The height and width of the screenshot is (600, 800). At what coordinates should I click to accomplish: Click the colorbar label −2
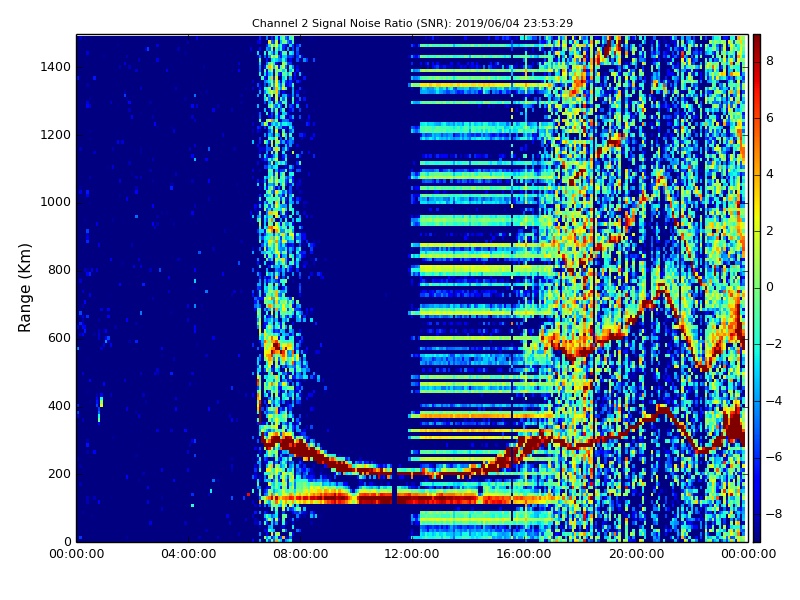pos(774,344)
